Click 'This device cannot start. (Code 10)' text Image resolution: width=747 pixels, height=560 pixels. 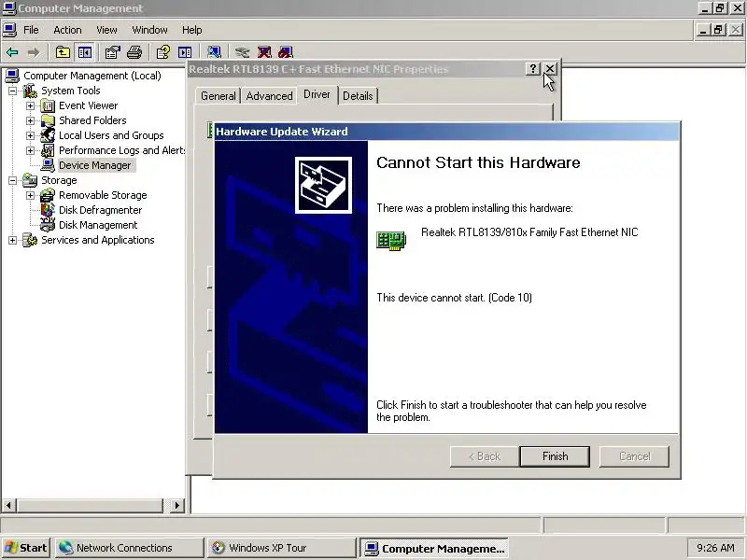pos(454,298)
